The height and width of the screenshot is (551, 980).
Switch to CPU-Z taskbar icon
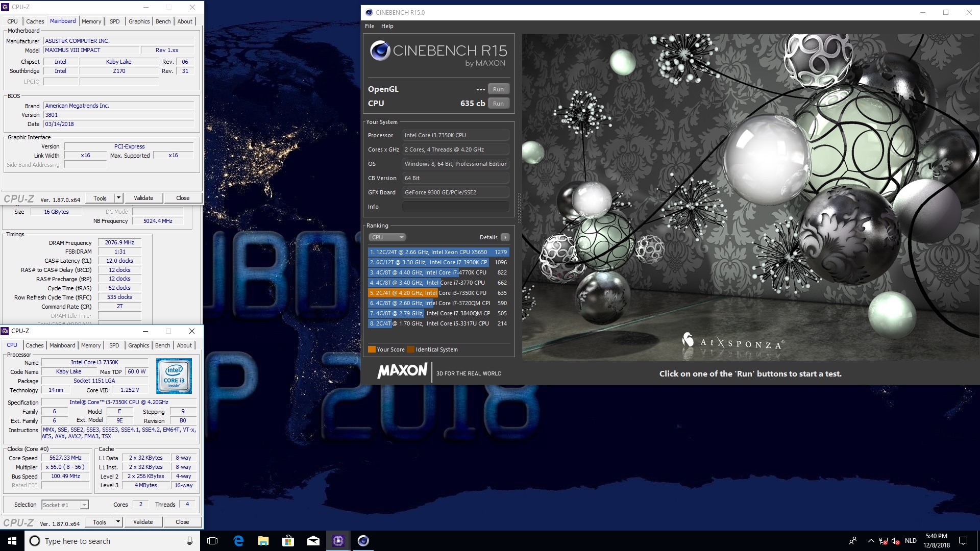point(338,541)
